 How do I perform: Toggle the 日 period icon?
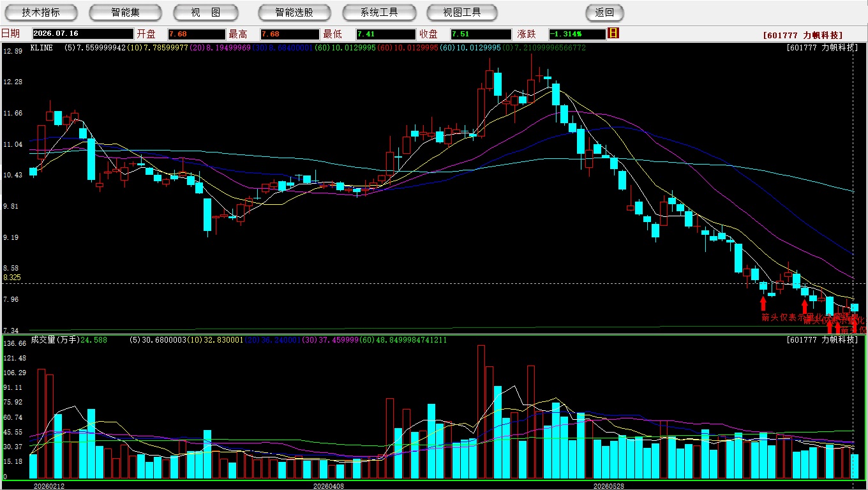click(613, 33)
